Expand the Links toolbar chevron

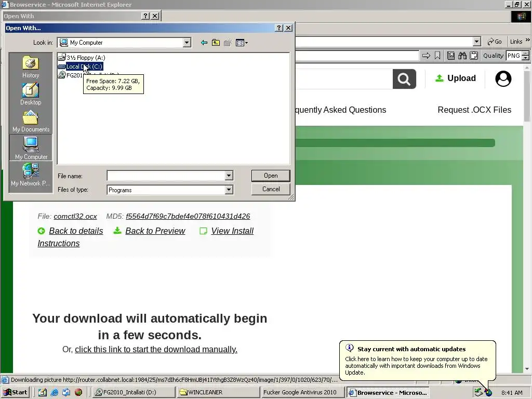[x=528, y=40]
